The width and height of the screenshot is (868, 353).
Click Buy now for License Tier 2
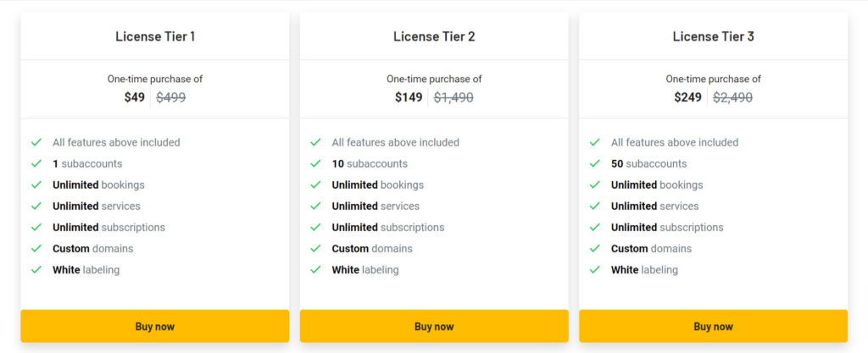[434, 326]
